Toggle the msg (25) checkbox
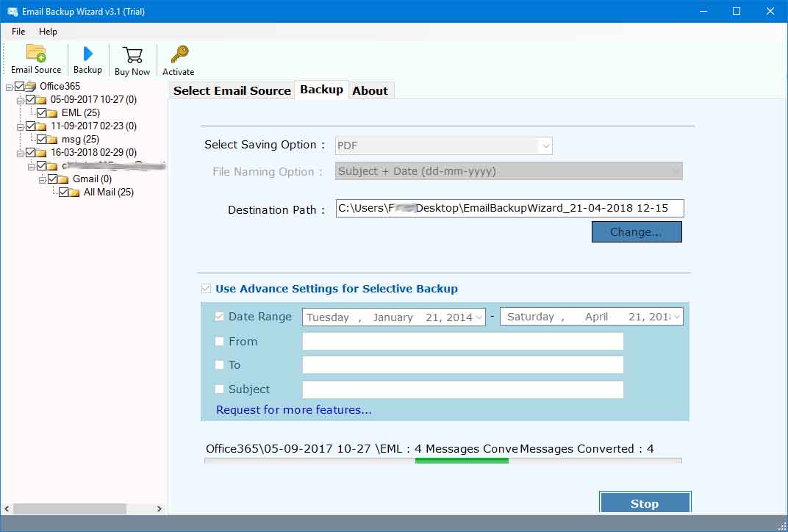This screenshot has height=532, width=788. pos(42,139)
